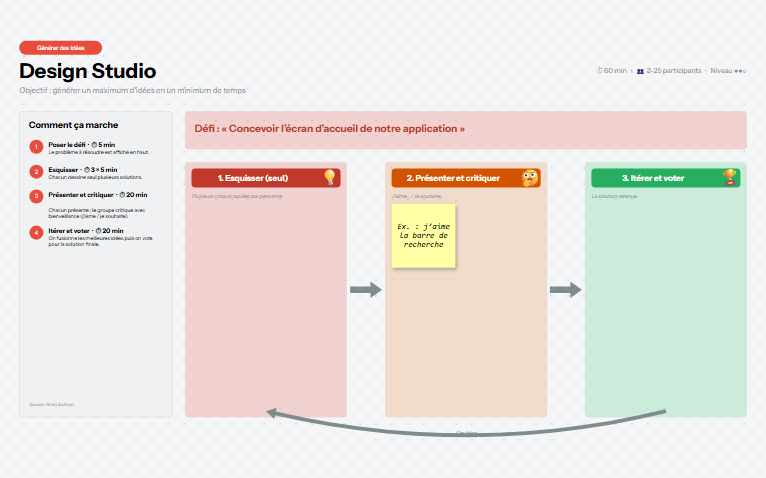
Task: Select the red step 3 circle
Action: coord(36,196)
